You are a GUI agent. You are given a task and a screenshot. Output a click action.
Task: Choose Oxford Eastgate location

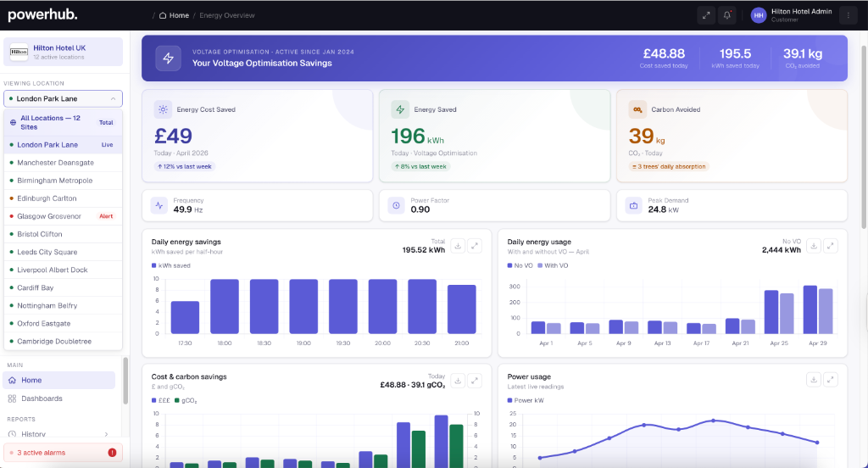pos(63,324)
